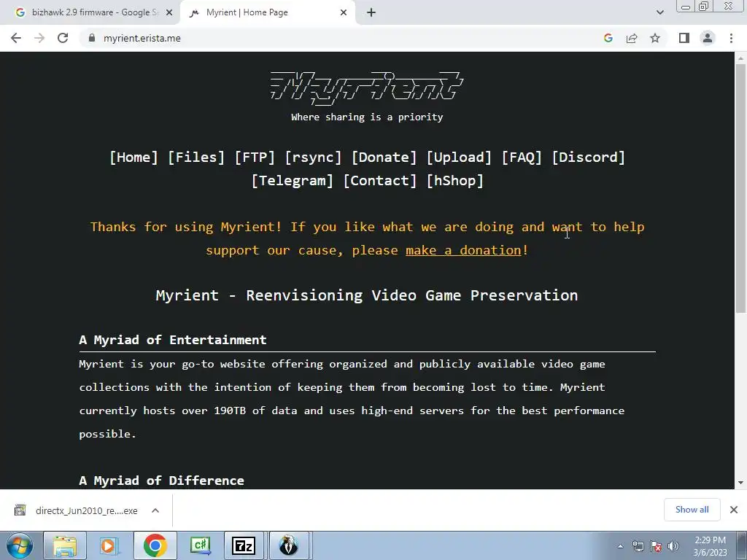Click the 'A Myriad of Difference' heading
The image size is (747, 560).
tap(161, 481)
